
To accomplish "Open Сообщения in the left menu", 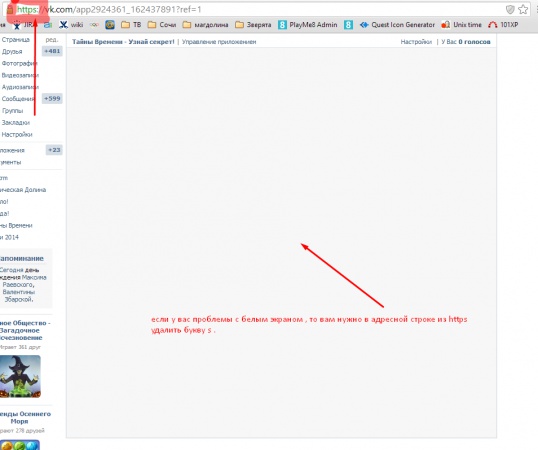I will 17,99.
